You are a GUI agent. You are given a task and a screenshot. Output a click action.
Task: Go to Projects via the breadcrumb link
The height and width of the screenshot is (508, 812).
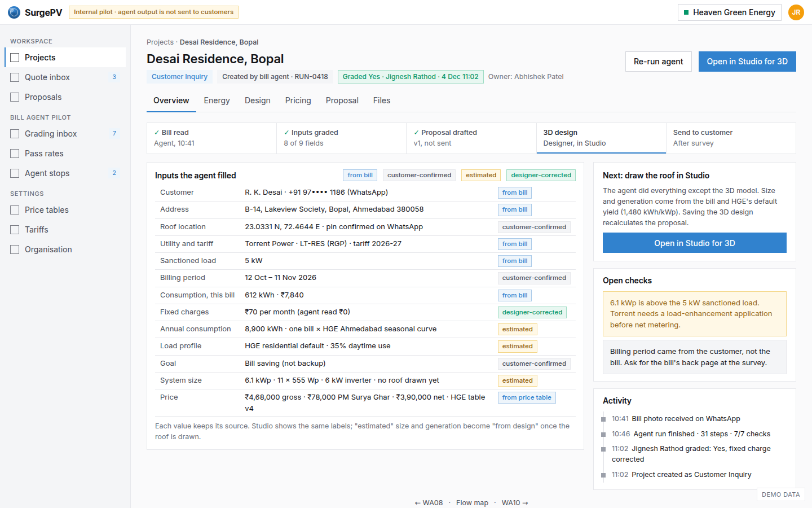(x=160, y=42)
